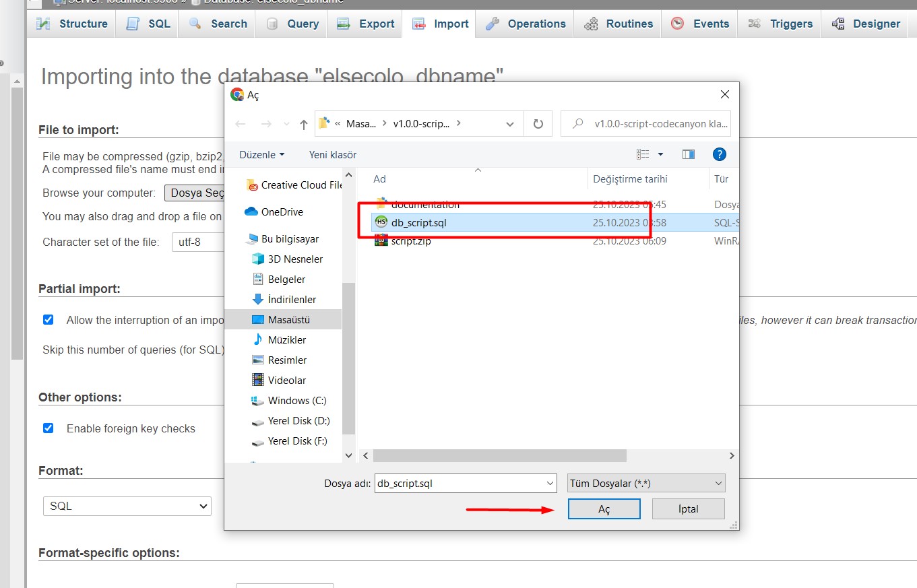Open the Routines tab in phpMyAdmin
The image size is (917, 588).
(619, 24)
